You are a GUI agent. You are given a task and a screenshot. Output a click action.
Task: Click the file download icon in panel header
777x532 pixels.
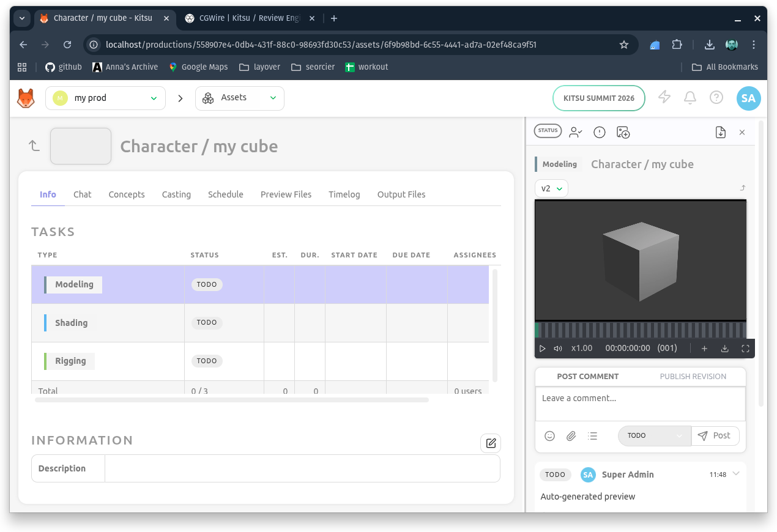click(720, 132)
